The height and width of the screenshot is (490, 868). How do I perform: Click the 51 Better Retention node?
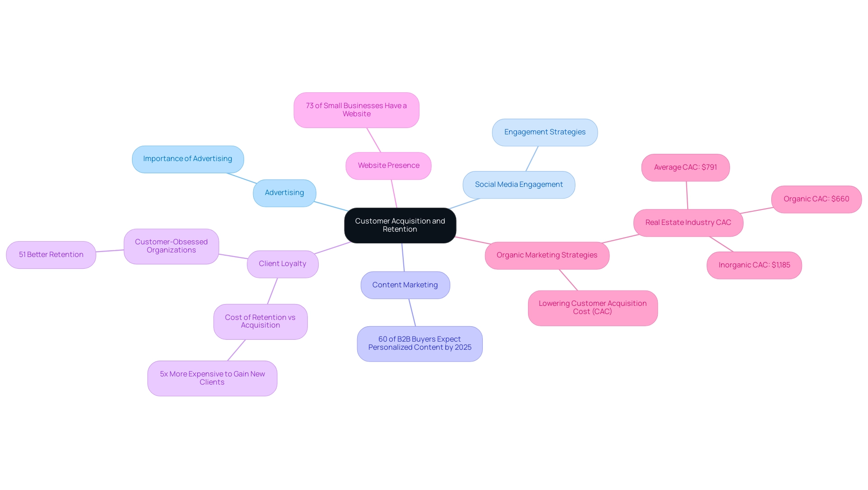pos(51,254)
